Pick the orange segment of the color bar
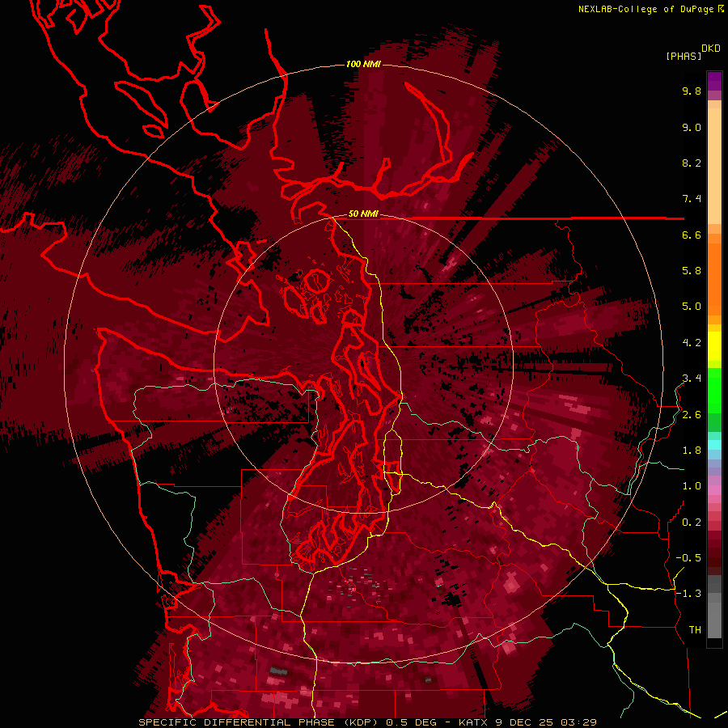Image resolution: width=728 pixels, height=728 pixels. [x=714, y=278]
